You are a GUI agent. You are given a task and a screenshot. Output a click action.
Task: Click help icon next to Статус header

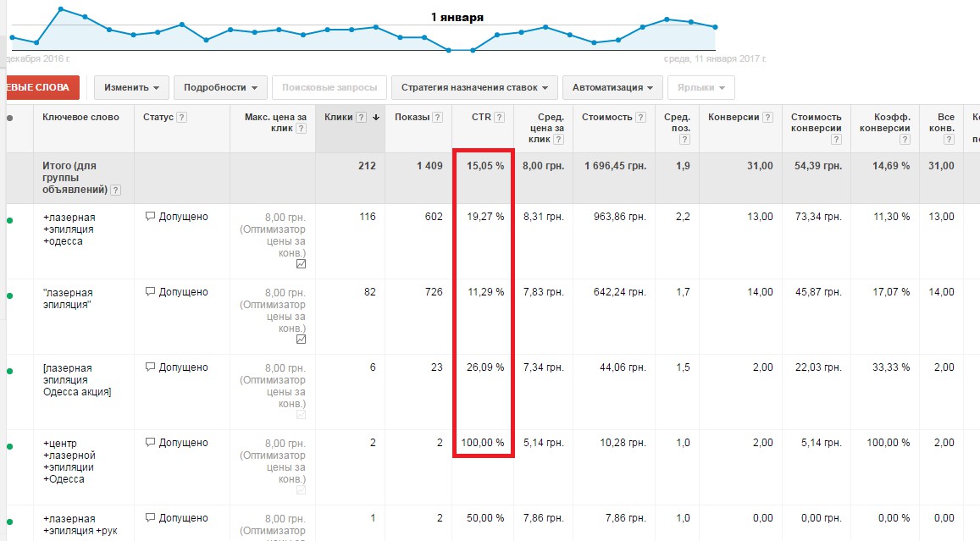coord(181,118)
